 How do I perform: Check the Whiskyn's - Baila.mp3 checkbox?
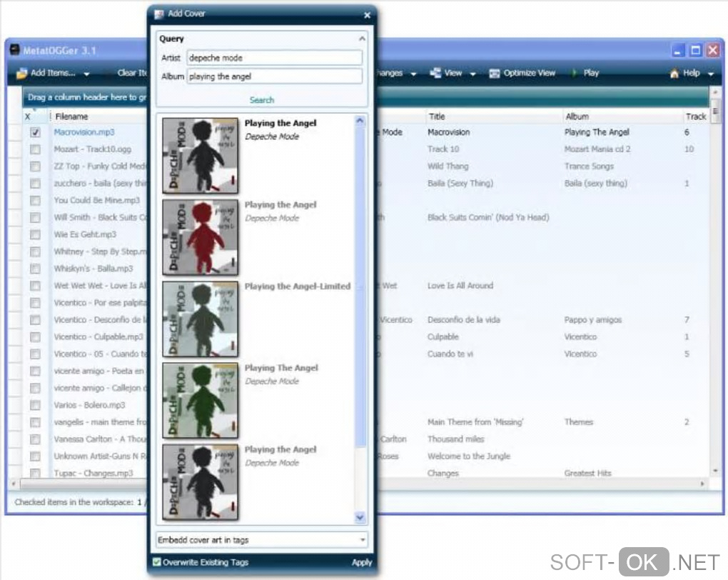tap(35, 269)
